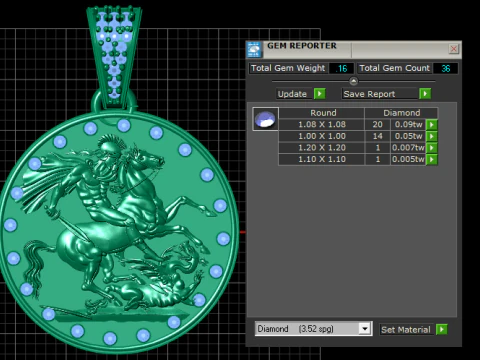Click the green arrow beside Update
This screenshot has height=360, width=480.
click(320, 94)
